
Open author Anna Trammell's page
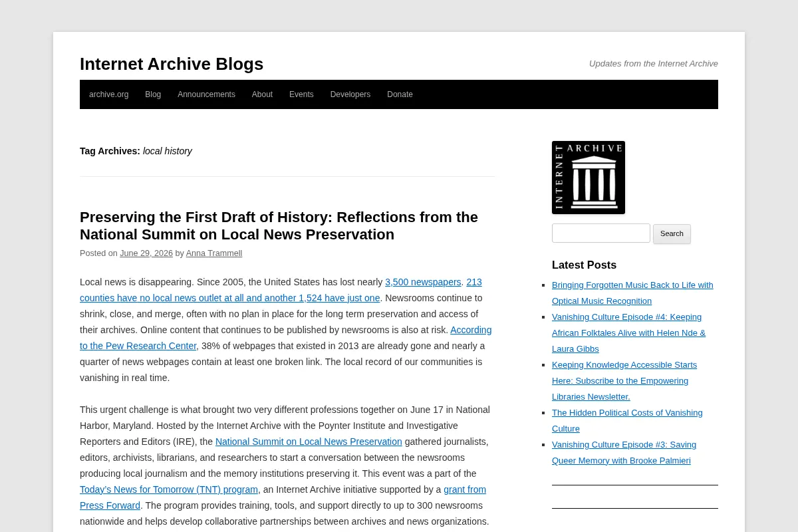click(214, 253)
